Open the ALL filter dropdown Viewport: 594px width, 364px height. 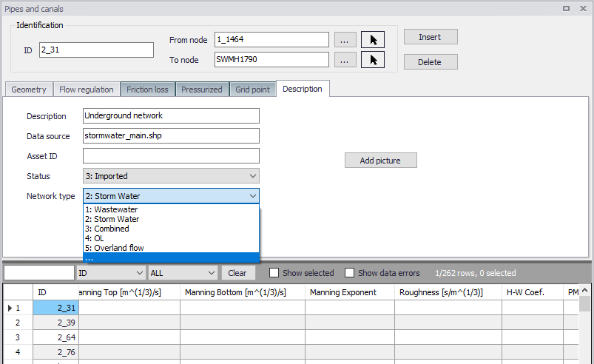coord(183,273)
